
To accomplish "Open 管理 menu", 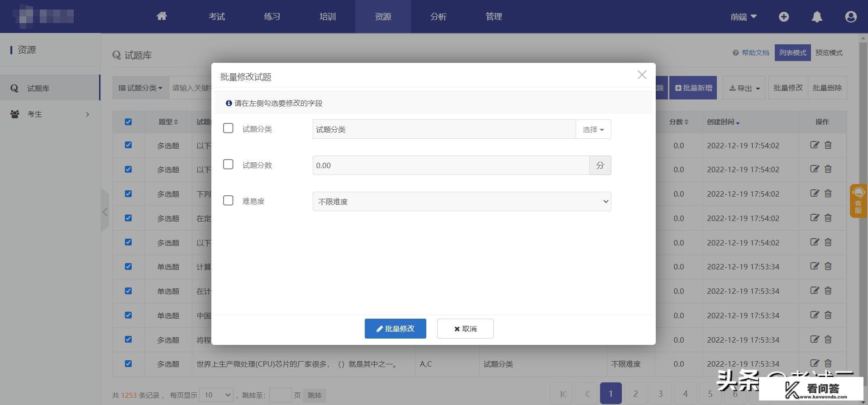I will [494, 17].
